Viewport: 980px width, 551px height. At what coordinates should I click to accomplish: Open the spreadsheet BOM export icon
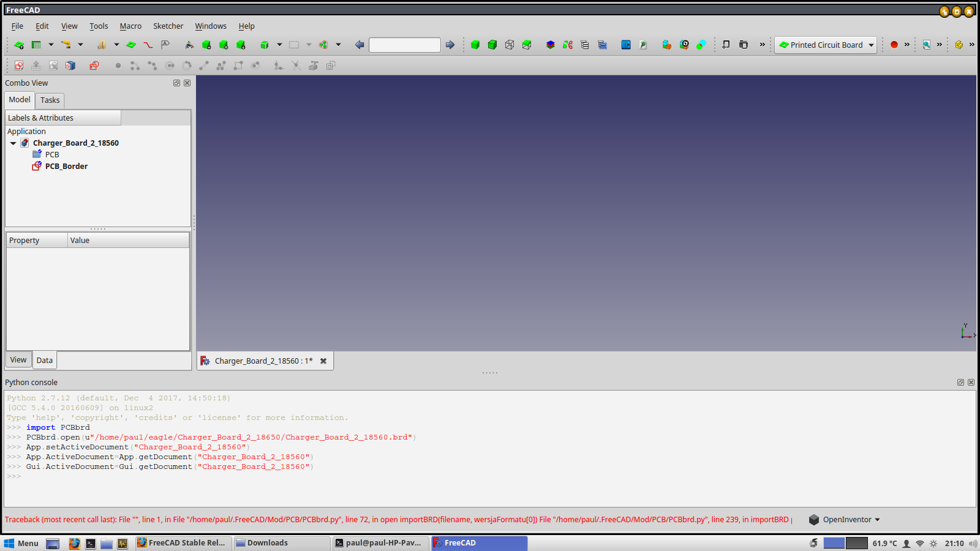[x=37, y=45]
